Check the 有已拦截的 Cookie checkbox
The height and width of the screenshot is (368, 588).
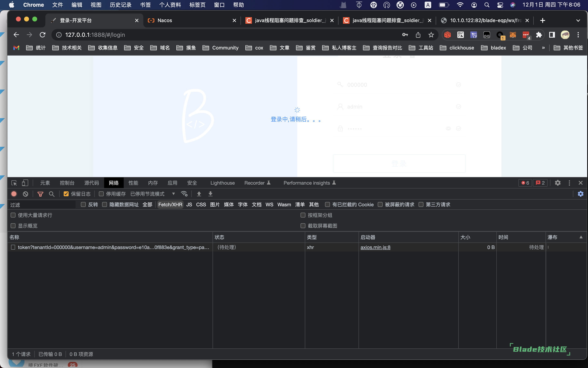click(x=327, y=204)
